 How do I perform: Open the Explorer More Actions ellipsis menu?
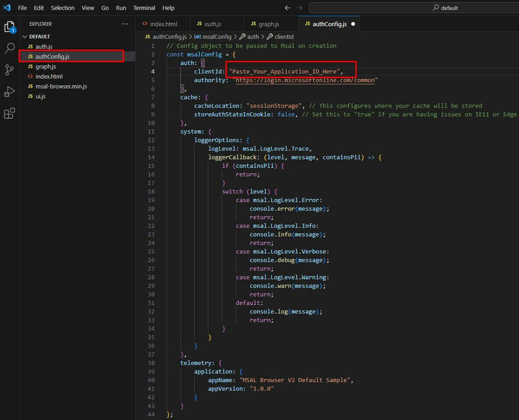[x=125, y=24]
